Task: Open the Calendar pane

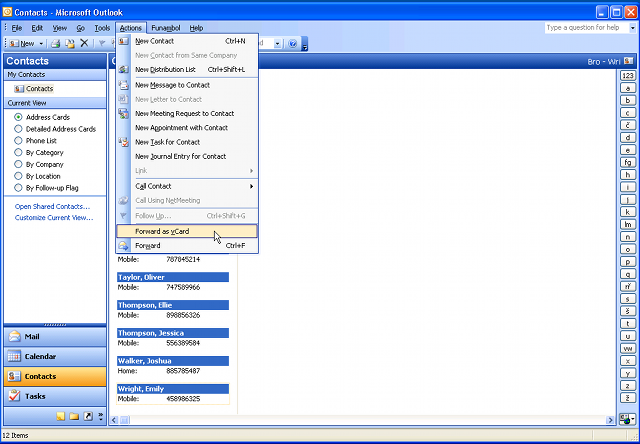Action: 55,357
